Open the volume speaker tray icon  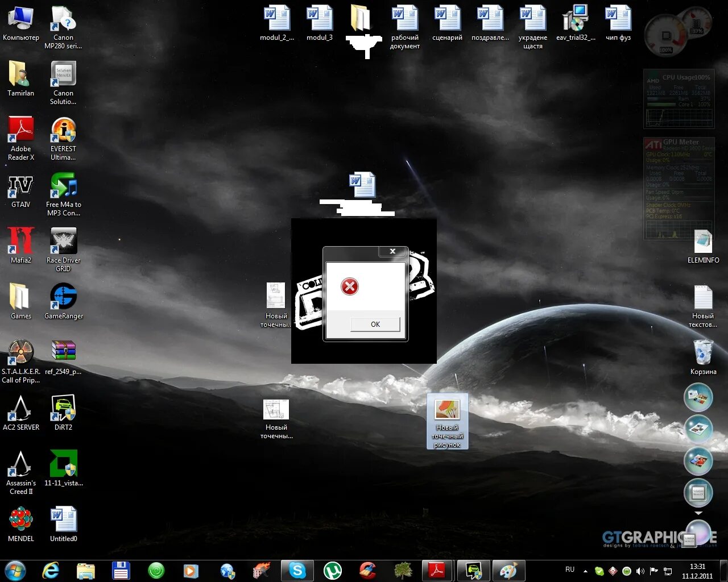click(640, 571)
